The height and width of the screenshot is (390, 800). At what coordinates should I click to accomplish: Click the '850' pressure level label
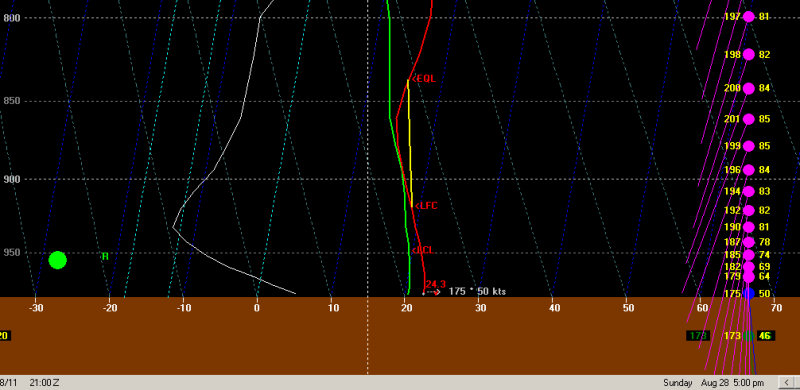11,101
